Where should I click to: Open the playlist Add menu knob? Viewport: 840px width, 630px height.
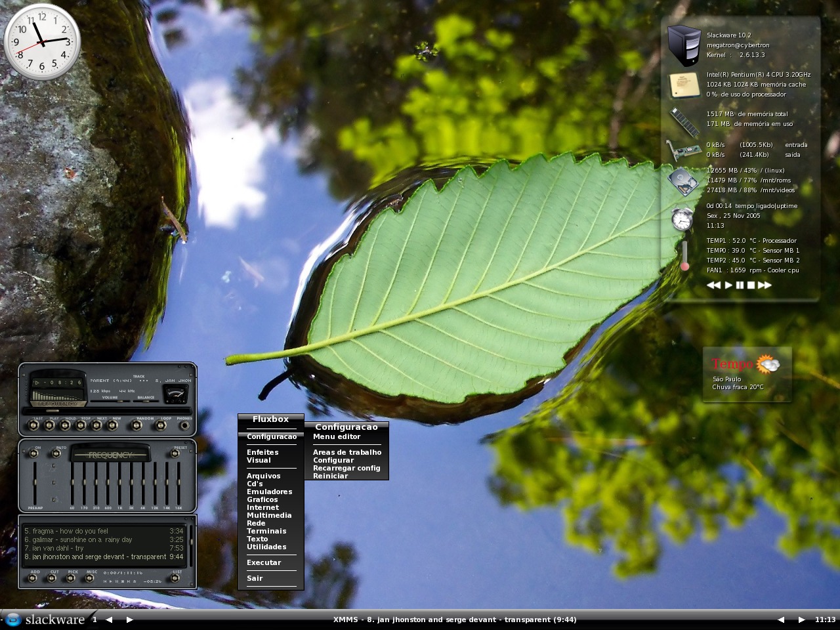32,578
